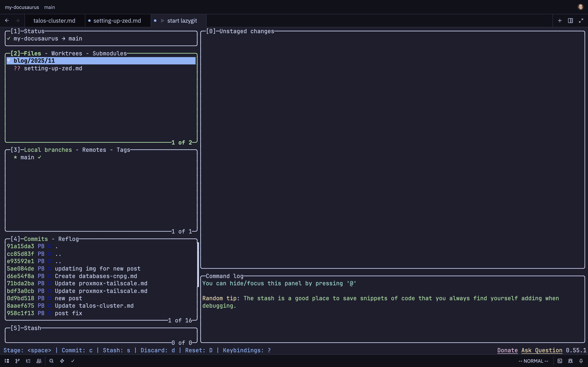Image resolution: width=588 pixels, height=367 pixels.
Task: Click the diagnostics checkmark in status bar
Action: click(73, 361)
